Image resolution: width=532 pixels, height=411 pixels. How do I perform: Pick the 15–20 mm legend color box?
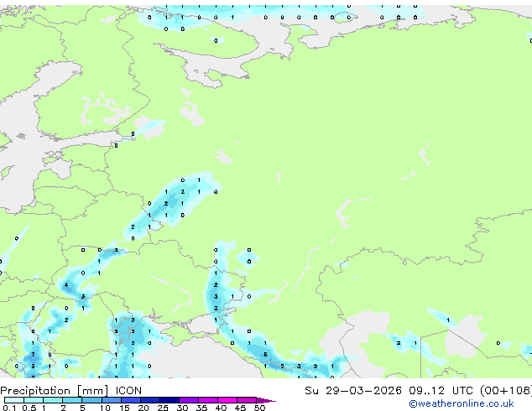(x=131, y=400)
